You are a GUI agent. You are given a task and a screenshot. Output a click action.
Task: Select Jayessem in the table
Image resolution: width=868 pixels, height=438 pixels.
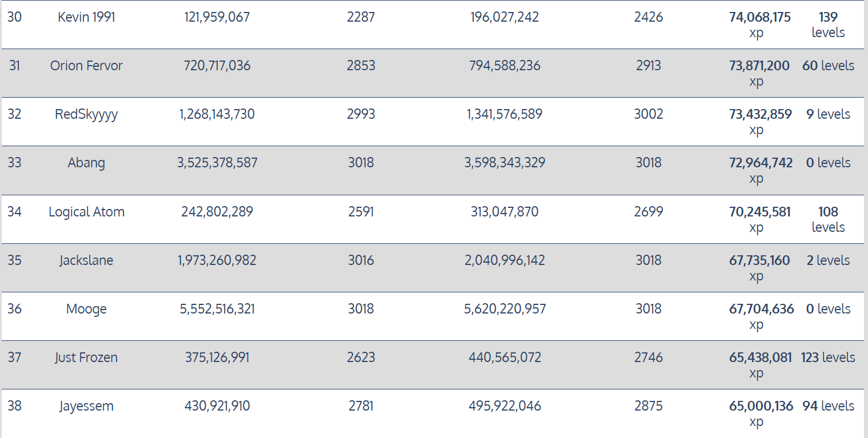tap(86, 406)
